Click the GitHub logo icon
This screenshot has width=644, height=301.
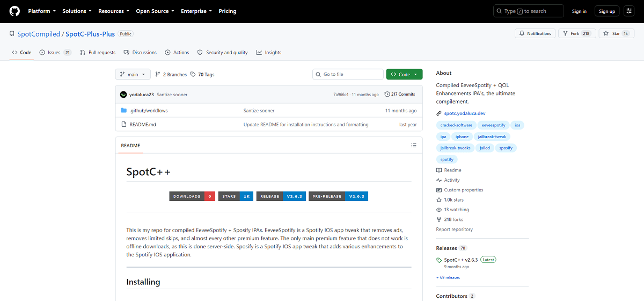(x=14, y=11)
